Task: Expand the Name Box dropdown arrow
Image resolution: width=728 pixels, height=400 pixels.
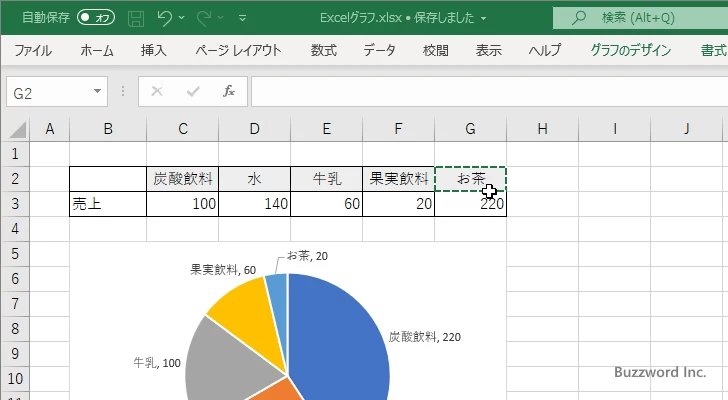Action: pos(98,91)
